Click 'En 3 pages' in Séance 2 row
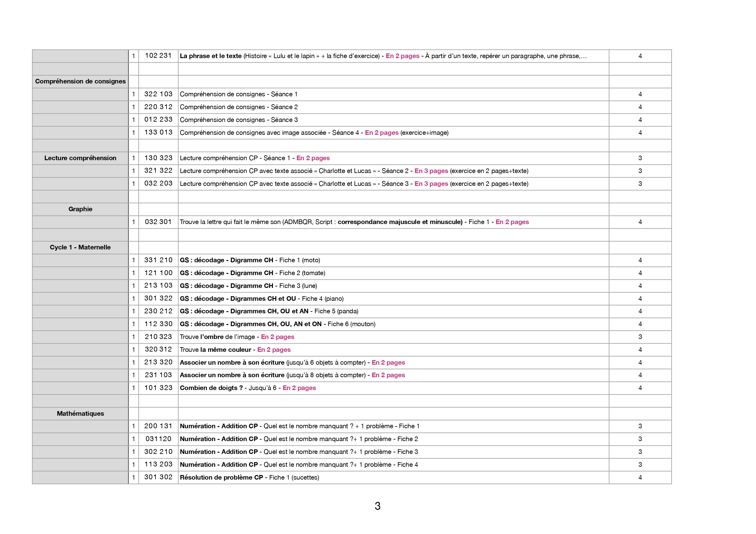 coord(431,171)
